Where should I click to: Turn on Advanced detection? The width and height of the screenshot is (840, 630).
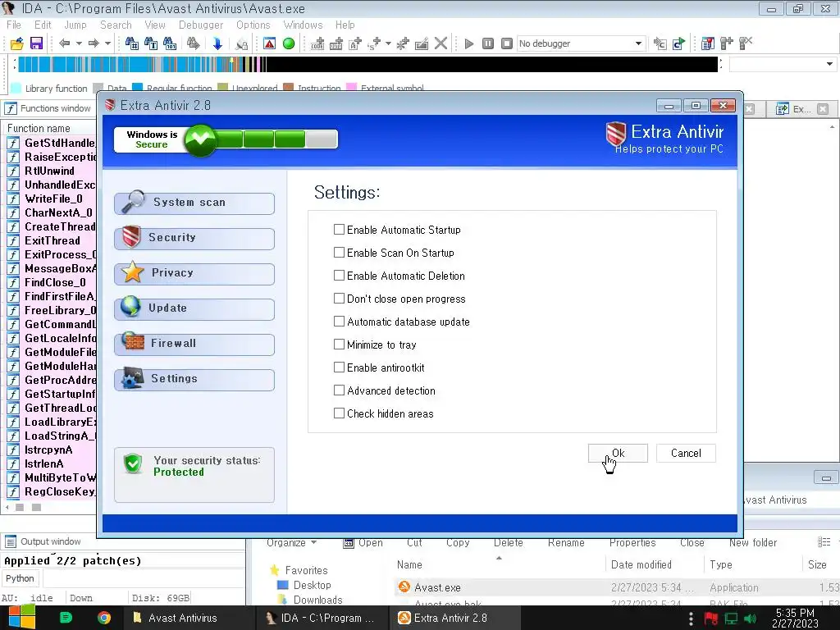(339, 390)
